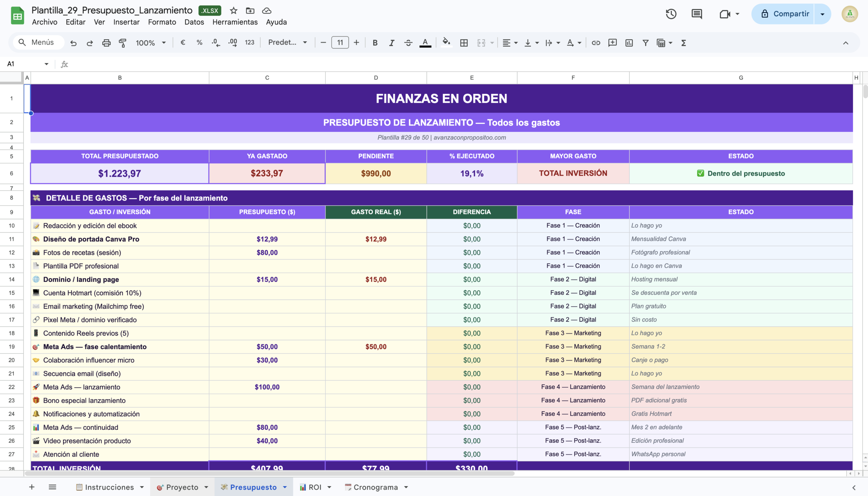Screen dimensions: 868x496
Task: Open the borders tool
Action: 463,43
